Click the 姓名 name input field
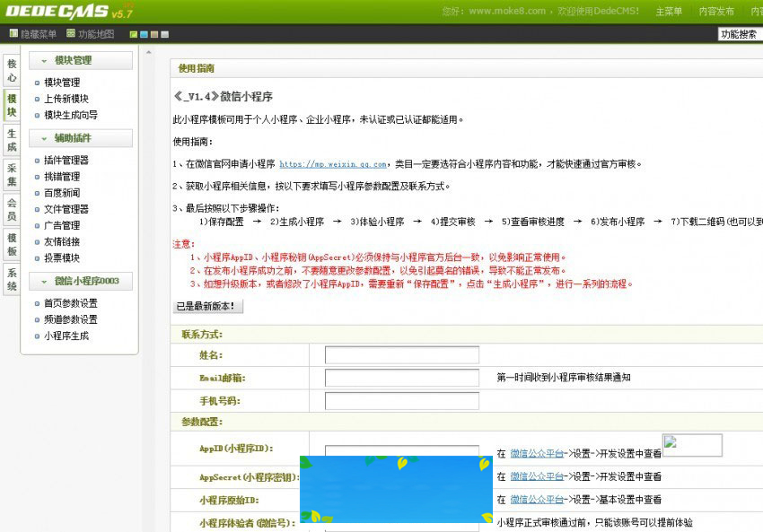The image size is (763, 532). pyautogui.click(x=401, y=354)
